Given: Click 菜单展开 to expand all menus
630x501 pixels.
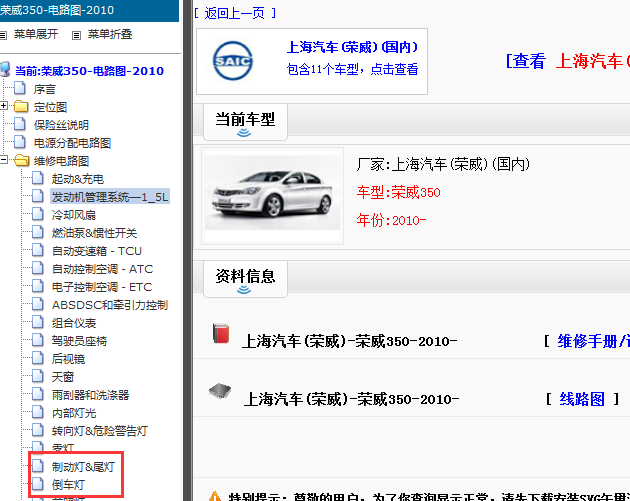Looking at the screenshot, I should 36,34.
